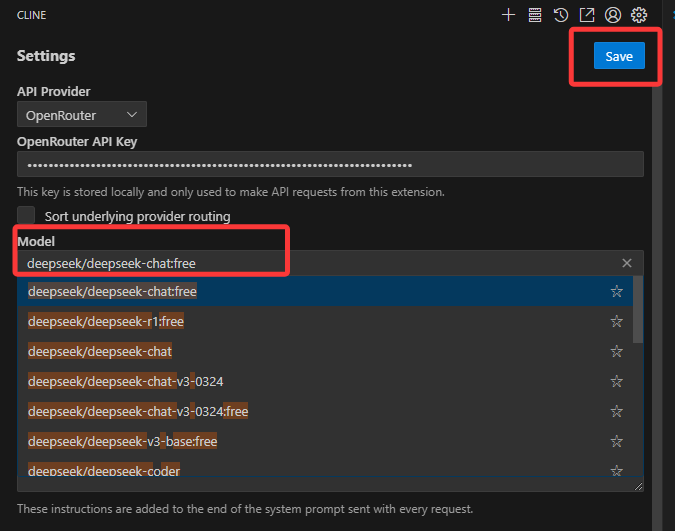Click the plus icon for new task
The height and width of the screenshot is (531, 675).
[508, 15]
